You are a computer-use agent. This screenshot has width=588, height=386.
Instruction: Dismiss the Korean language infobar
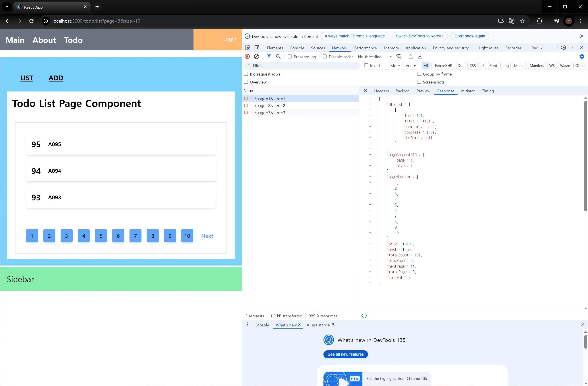pyautogui.click(x=582, y=36)
